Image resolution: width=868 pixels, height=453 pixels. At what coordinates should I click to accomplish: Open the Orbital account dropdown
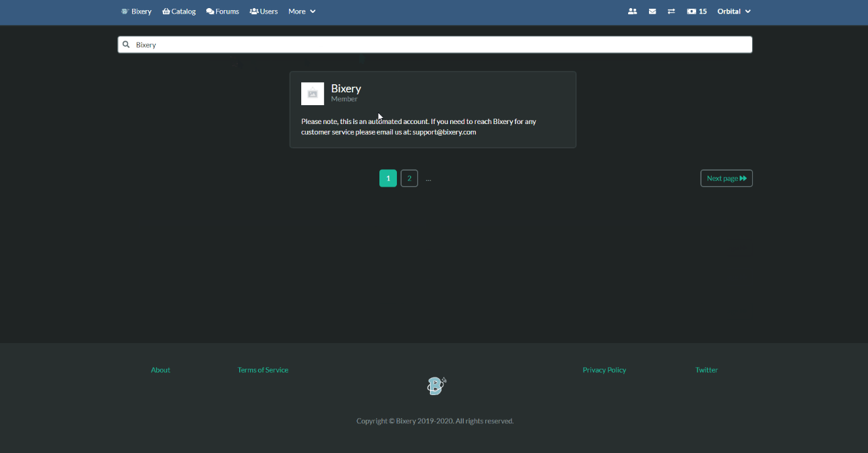click(x=734, y=11)
